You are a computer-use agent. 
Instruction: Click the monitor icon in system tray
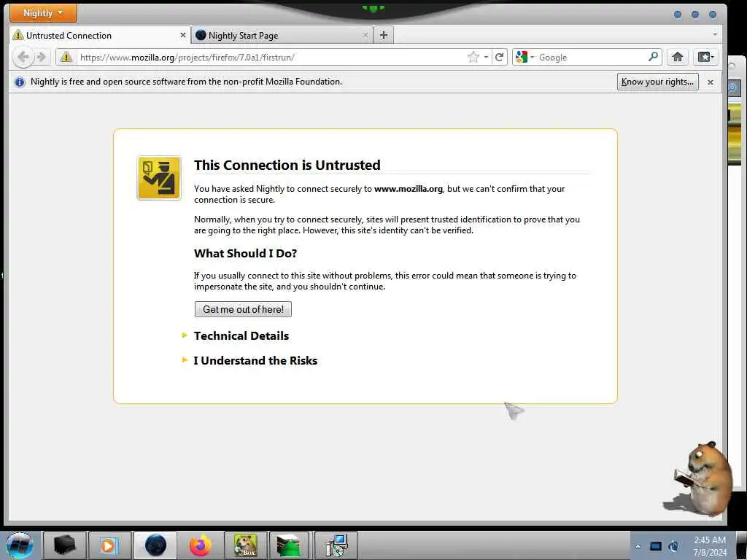click(656, 546)
